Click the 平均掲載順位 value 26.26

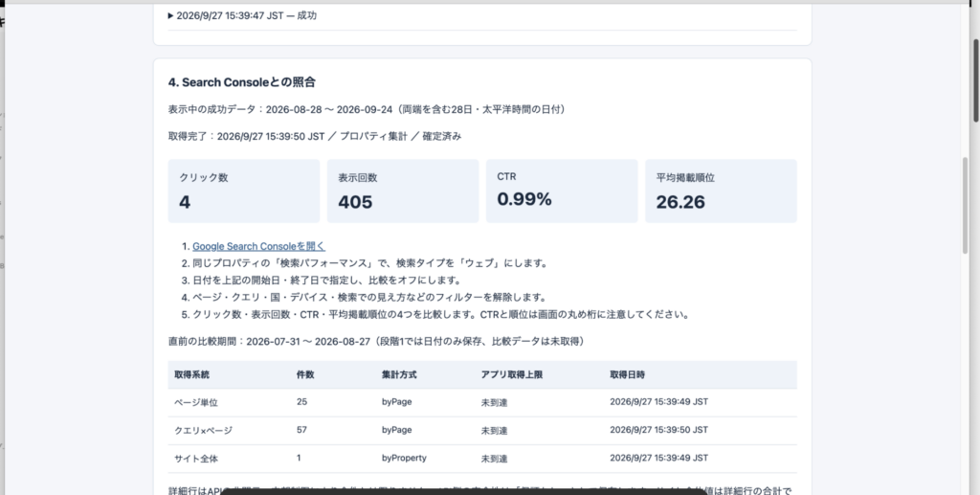pyautogui.click(x=680, y=202)
